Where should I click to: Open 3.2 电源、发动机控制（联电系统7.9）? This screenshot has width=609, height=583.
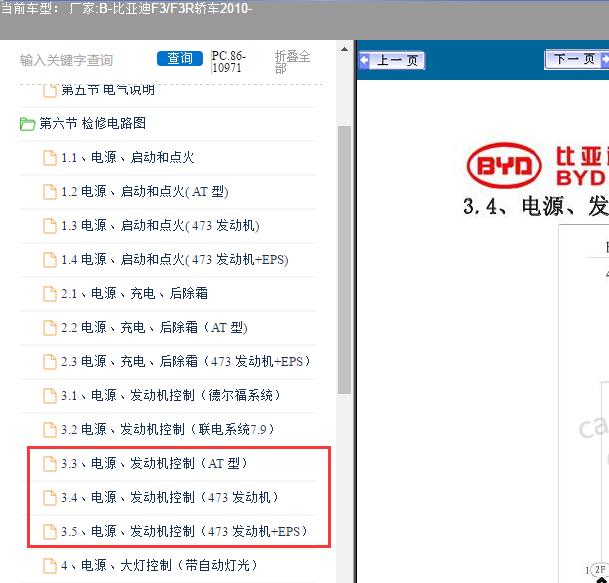click(167, 430)
